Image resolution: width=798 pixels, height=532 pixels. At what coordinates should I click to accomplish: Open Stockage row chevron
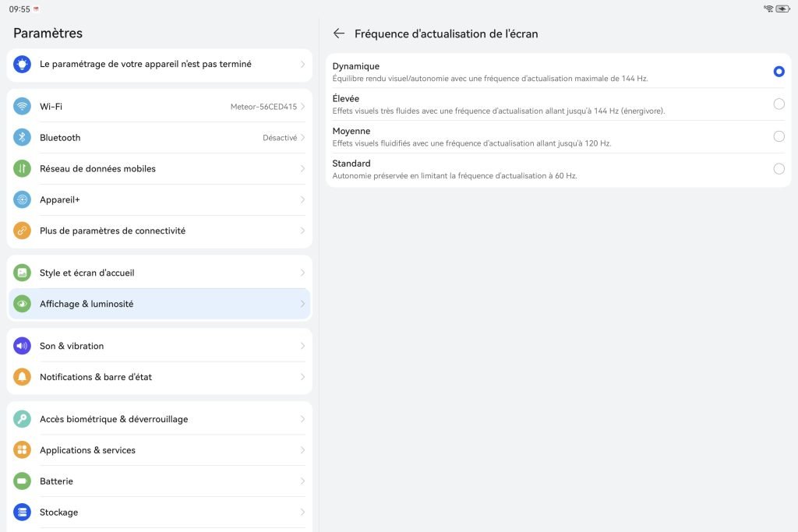303,513
